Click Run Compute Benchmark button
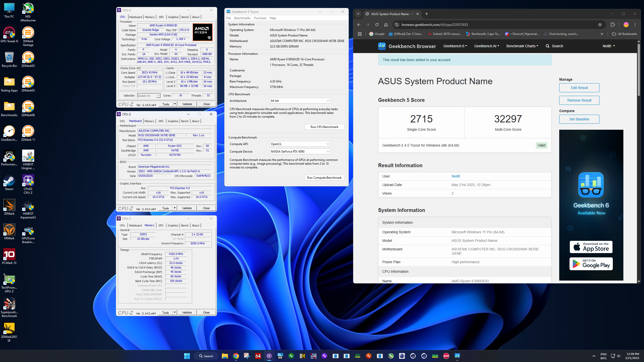Viewport: 644px width, 362px height. click(324, 178)
